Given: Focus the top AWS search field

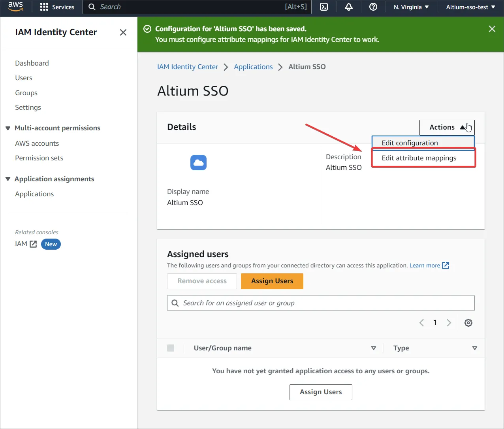Looking at the screenshot, I should (x=197, y=7).
